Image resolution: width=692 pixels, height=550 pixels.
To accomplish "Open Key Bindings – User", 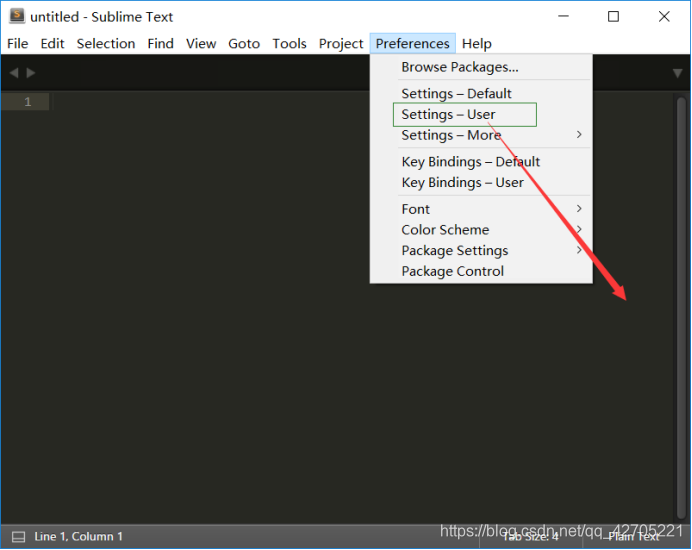I will coord(481,182).
